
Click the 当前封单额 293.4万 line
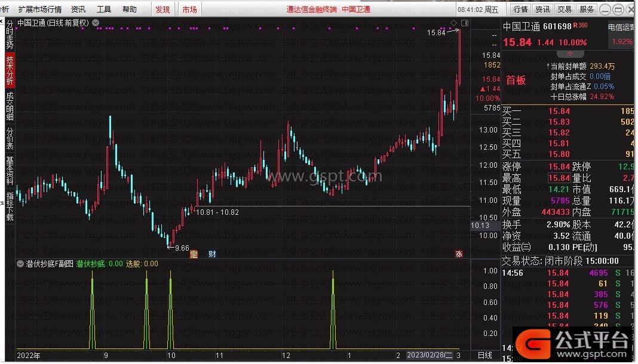582,66
